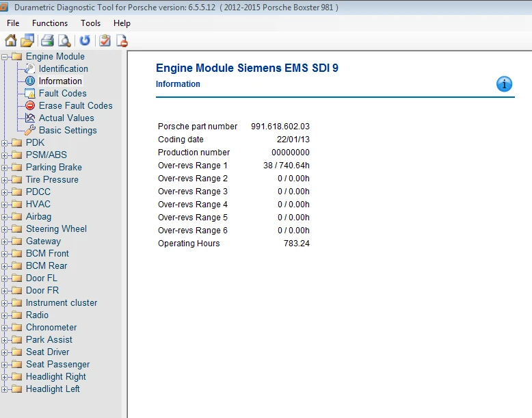Select Information under Engine Module
The height and width of the screenshot is (418, 532).
[x=60, y=81]
